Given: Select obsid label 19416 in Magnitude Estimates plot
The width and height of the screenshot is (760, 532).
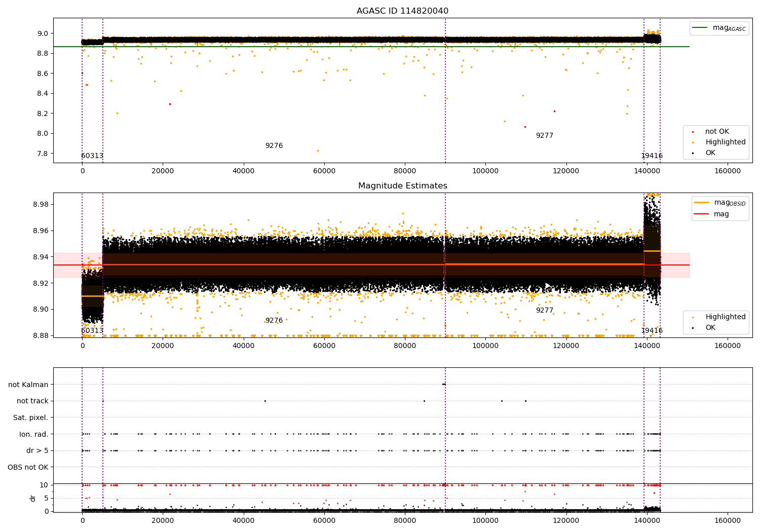Looking at the screenshot, I should click(652, 331).
